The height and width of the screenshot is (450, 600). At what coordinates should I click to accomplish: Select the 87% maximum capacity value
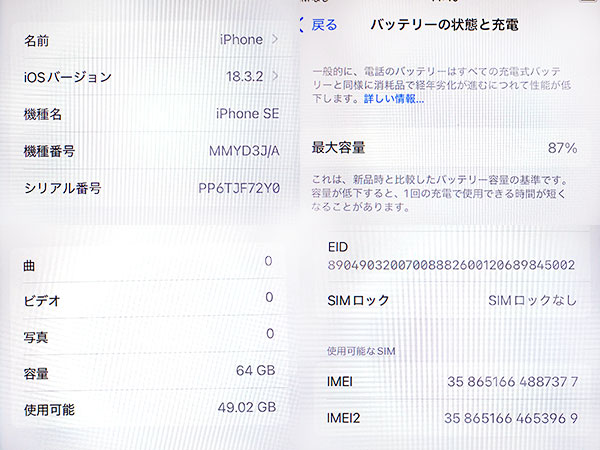[x=562, y=148]
